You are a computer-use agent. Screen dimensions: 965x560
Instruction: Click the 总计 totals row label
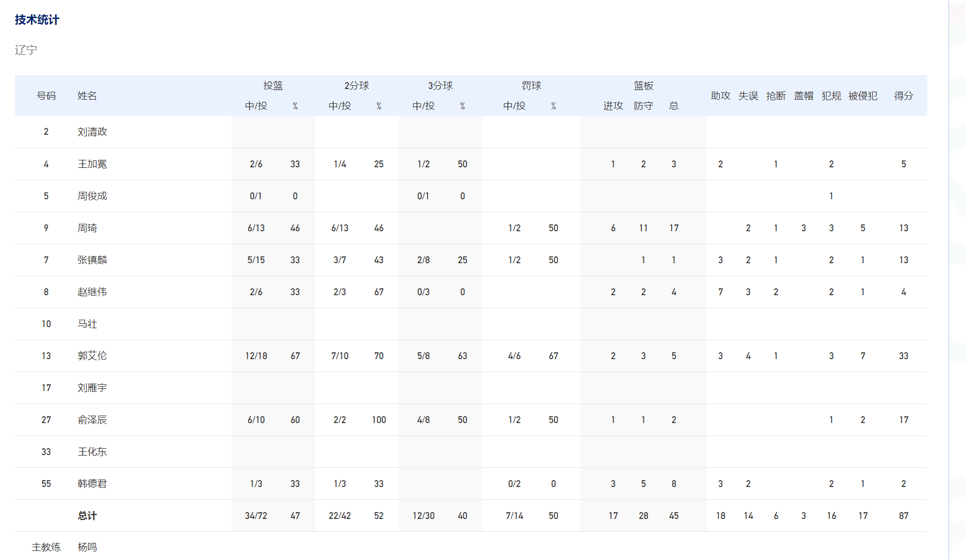pyautogui.click(x=87, y=516)
